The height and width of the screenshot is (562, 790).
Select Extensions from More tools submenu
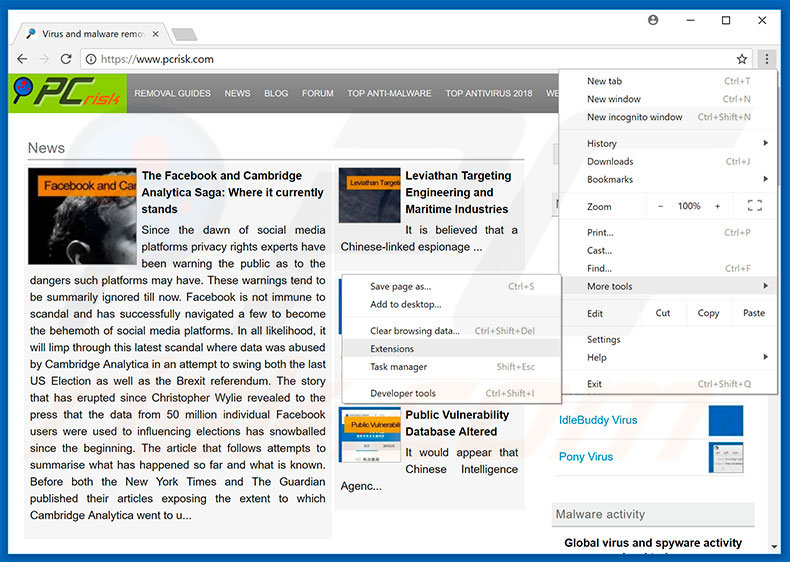[392, 349]
